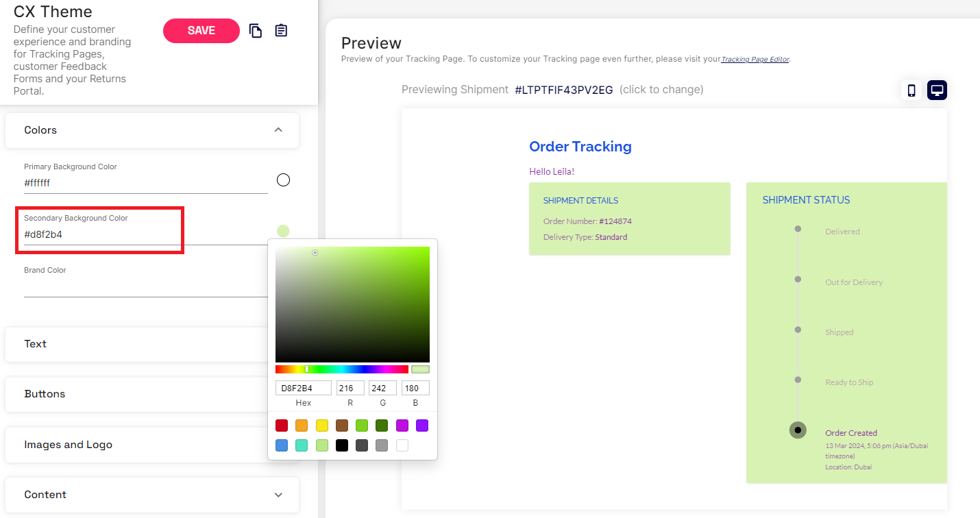
Task: Click the copy theme icon
Action: coord(256,31)
